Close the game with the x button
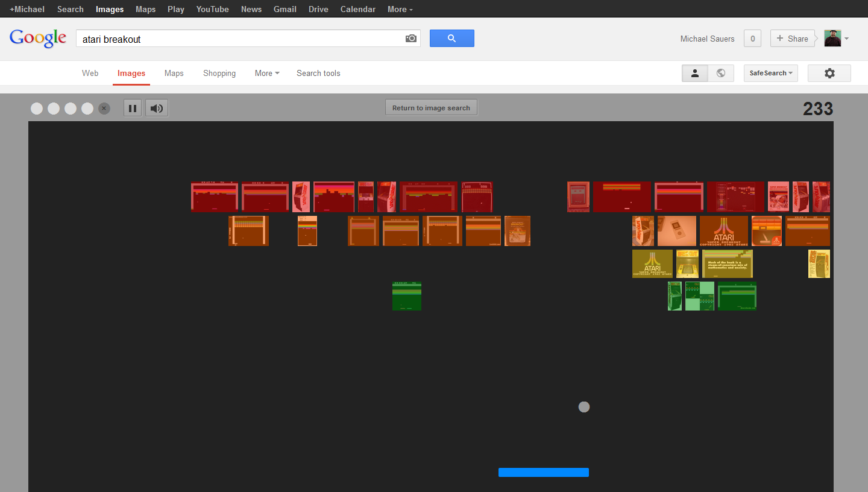868x492 pixels. pyautogui.click(x=104, y=109)
